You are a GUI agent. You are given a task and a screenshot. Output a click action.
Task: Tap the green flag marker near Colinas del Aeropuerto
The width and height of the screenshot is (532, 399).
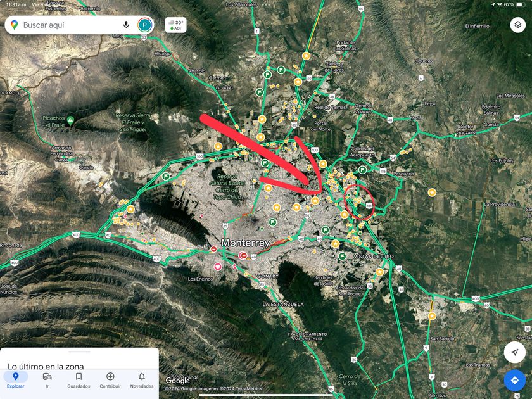(362, 169)
